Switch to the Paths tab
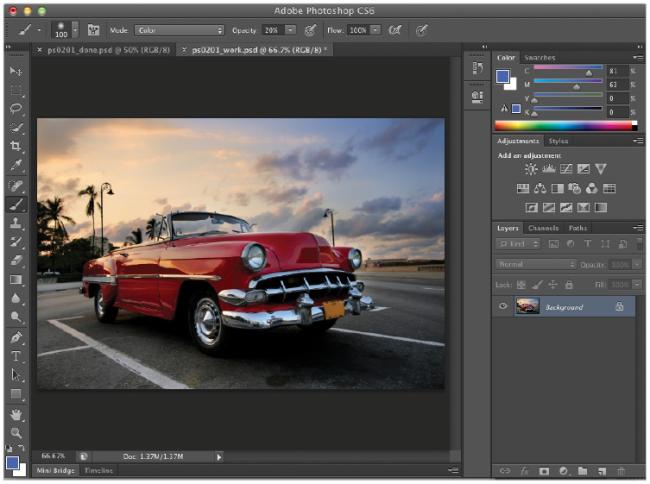 pos(577,228)
